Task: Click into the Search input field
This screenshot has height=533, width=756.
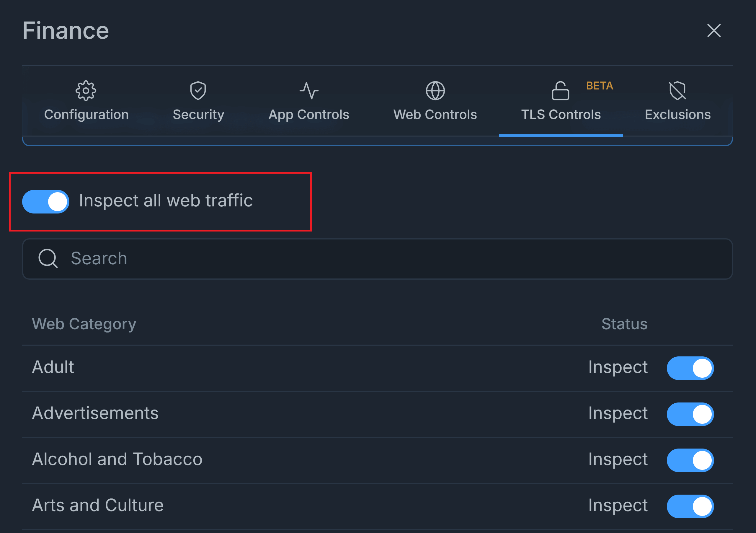Action: tap(395, 259)
